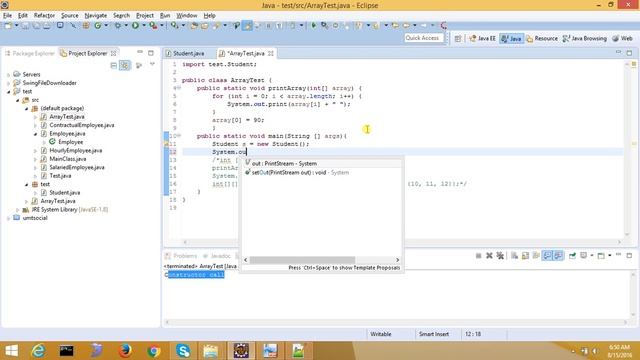640x360 pixels.
Task: Toggle show console on standard output change
Action: (547, 256)
